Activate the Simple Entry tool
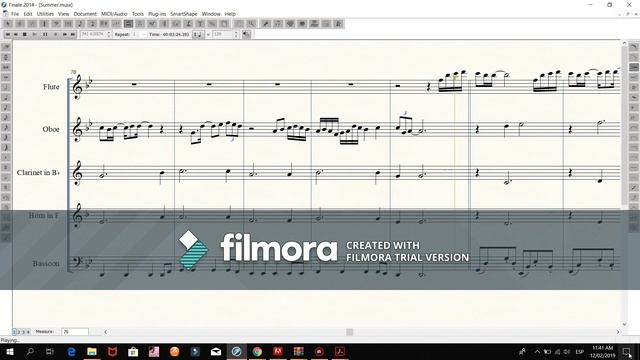The image size is (640, 360). (80, 24)
